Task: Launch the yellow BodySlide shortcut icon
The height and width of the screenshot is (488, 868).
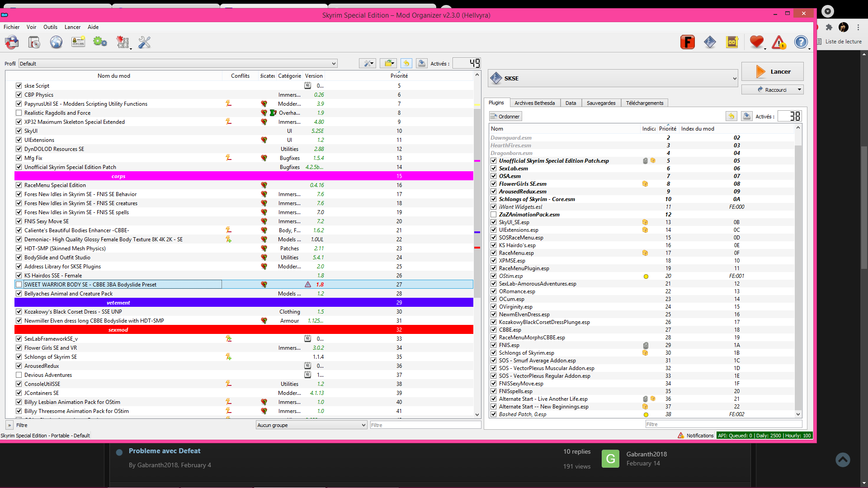Action: (x=732, y=42)
